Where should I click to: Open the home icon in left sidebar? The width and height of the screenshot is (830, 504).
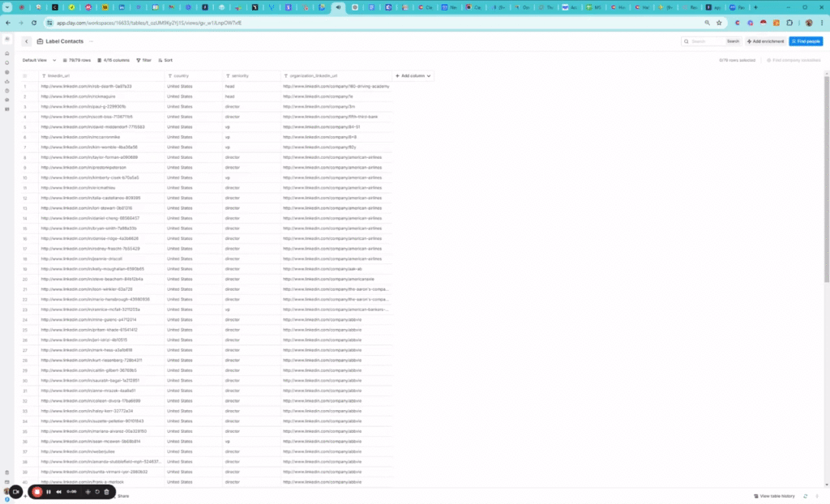pyautogui.click(x=7, y=53)
